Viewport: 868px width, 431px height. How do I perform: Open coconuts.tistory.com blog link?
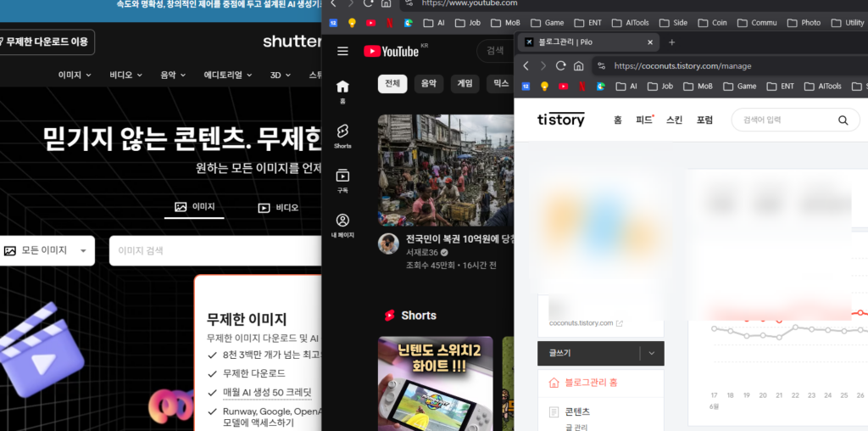click(586, 323)
